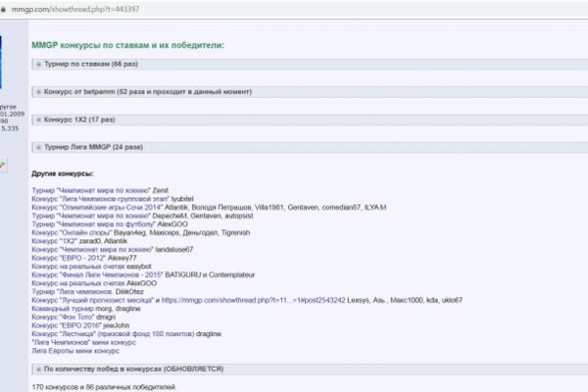Click the winners text 'Lexsys, Азь, Макс1000, kda, uklo67'
Screen dimensions: 588x392
coord(405,300)
